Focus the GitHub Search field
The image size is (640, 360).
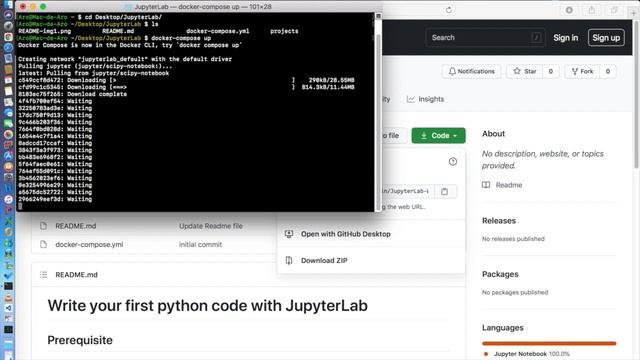click(485, 38)
